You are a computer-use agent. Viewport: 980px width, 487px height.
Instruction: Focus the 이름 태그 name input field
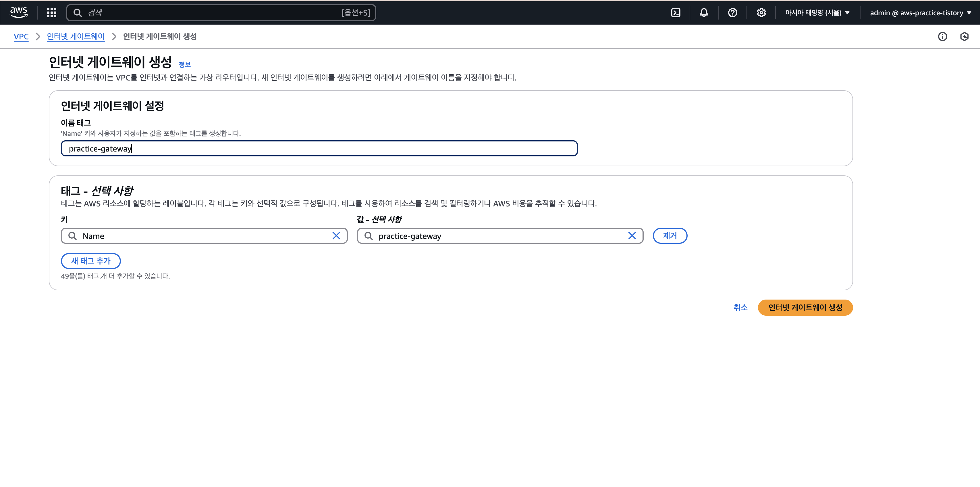[x=319, y=149]
